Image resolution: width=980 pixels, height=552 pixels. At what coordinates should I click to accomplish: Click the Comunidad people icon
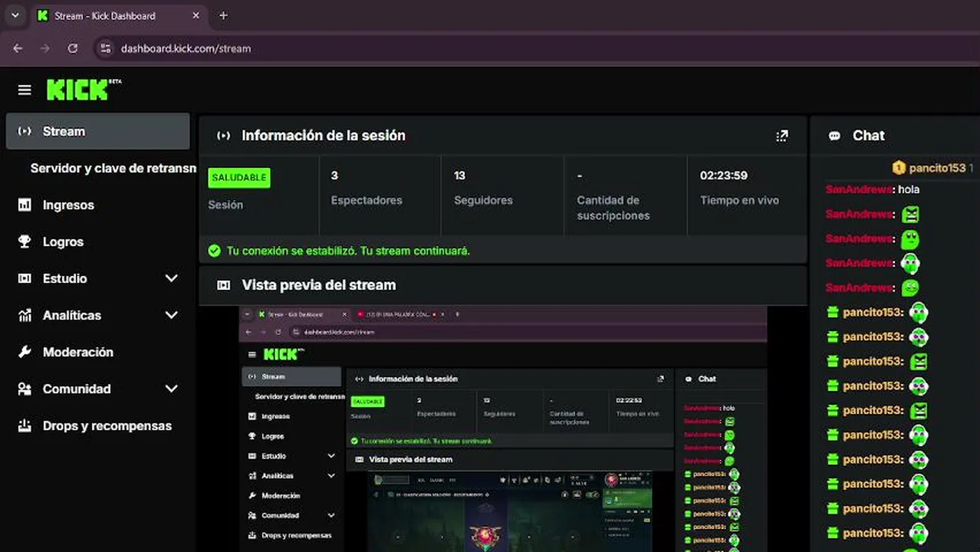pos(25,389)
